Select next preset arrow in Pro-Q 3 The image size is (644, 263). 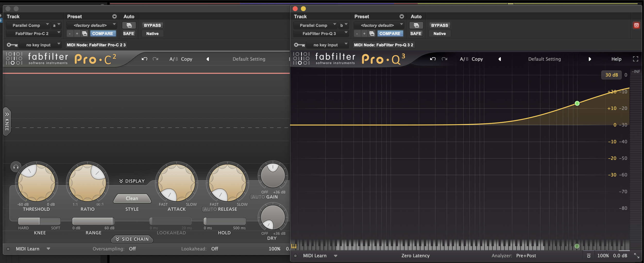point(590,59)
